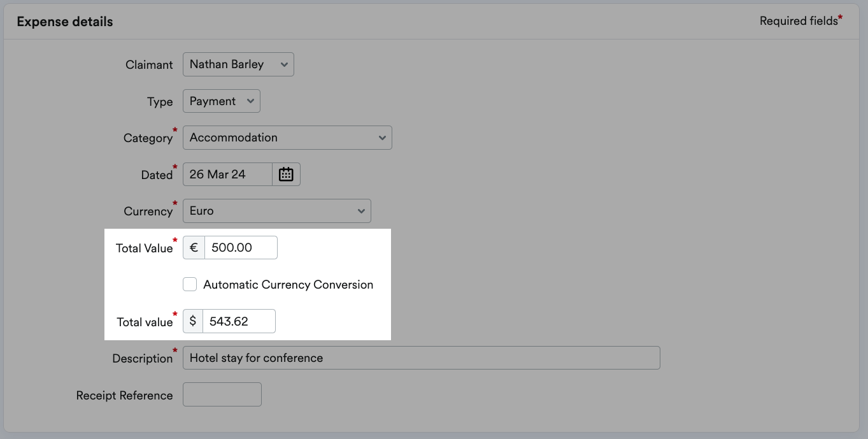Click the Euro Total Value field 500.00
Viewport: 868px width, 439px height.
coord(241,248)
